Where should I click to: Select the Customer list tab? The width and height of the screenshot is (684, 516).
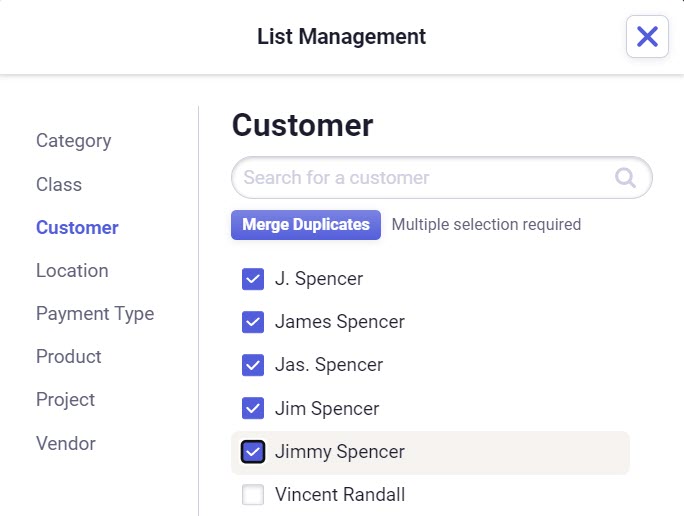click(x=77, y=228)
